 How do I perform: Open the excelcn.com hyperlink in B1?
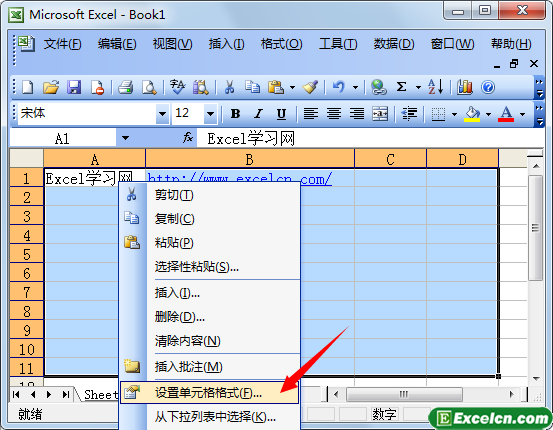point(239,178)
